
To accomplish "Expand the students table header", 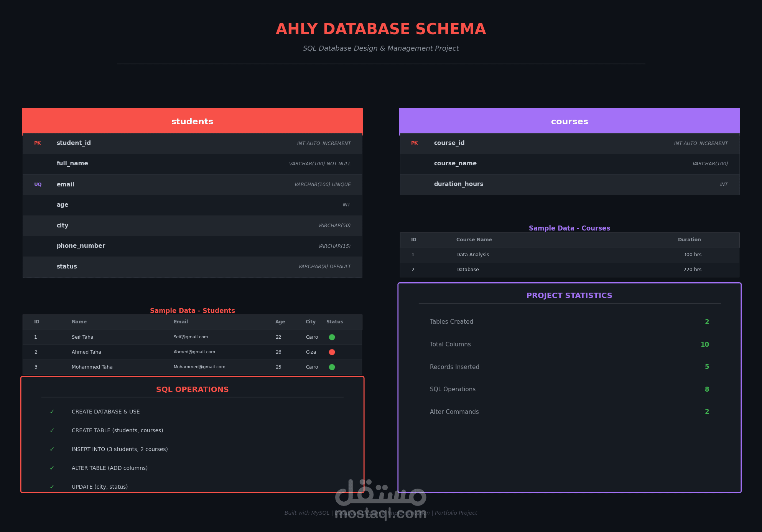I will (192, 121).
